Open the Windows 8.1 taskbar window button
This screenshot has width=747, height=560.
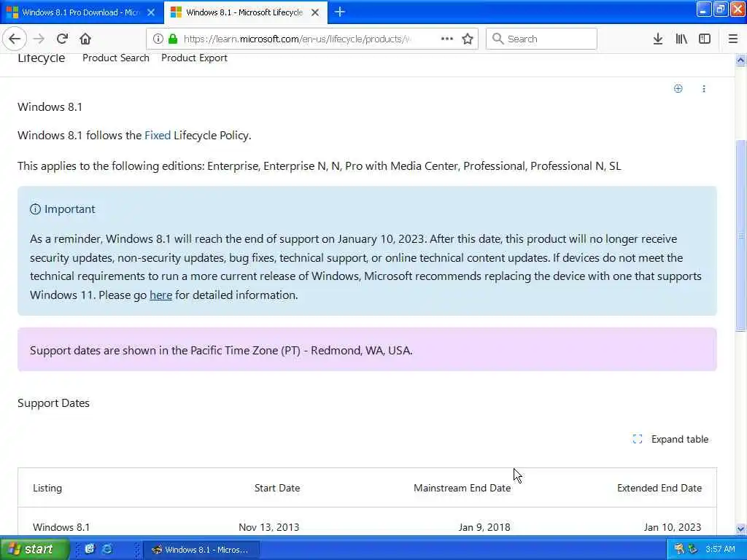[201, 550]
